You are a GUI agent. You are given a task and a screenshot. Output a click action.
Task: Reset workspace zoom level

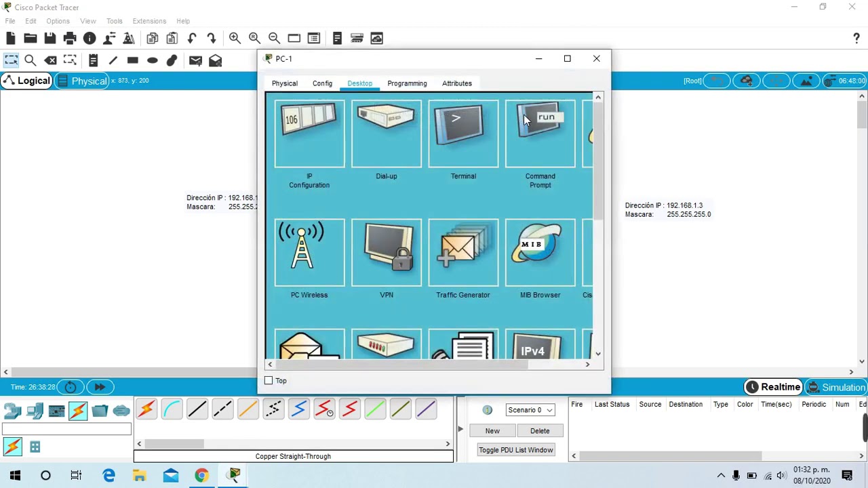[x=254, y=39]
